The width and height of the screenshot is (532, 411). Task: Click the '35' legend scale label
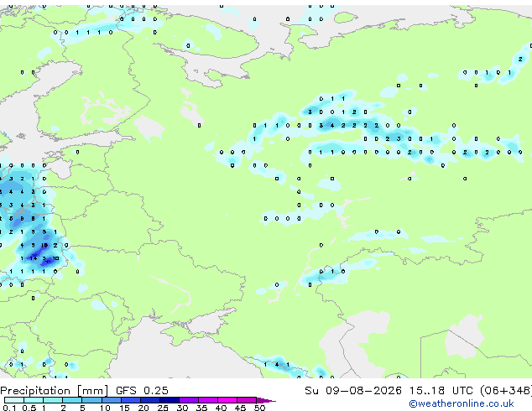[201, 408]
